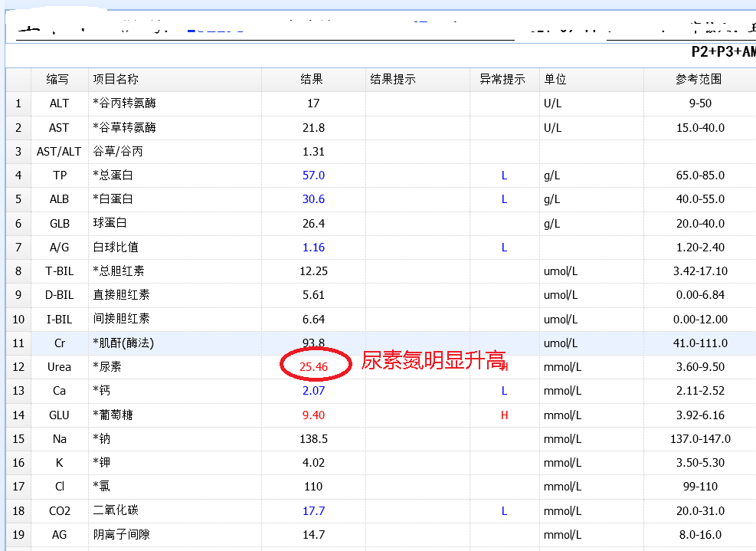This screenshot has width=756, height=551.
Task: Click row number 12 for Urea
Action: (18, 366)
